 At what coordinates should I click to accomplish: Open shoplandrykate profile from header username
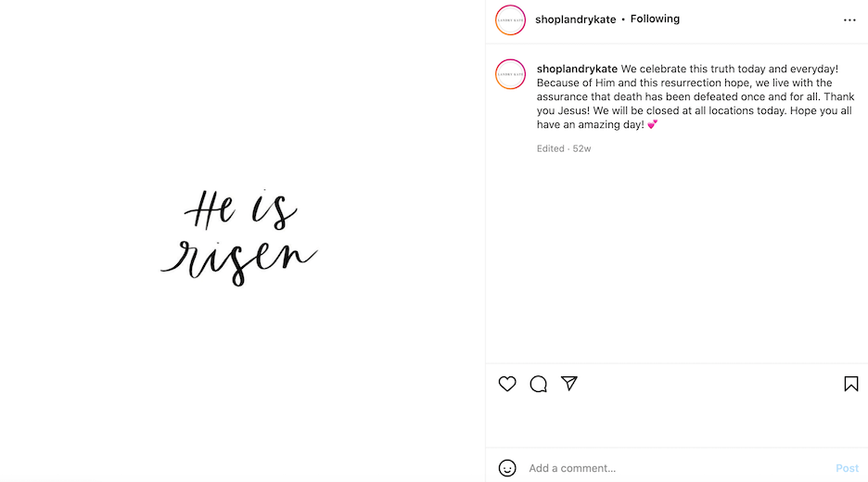575,19
